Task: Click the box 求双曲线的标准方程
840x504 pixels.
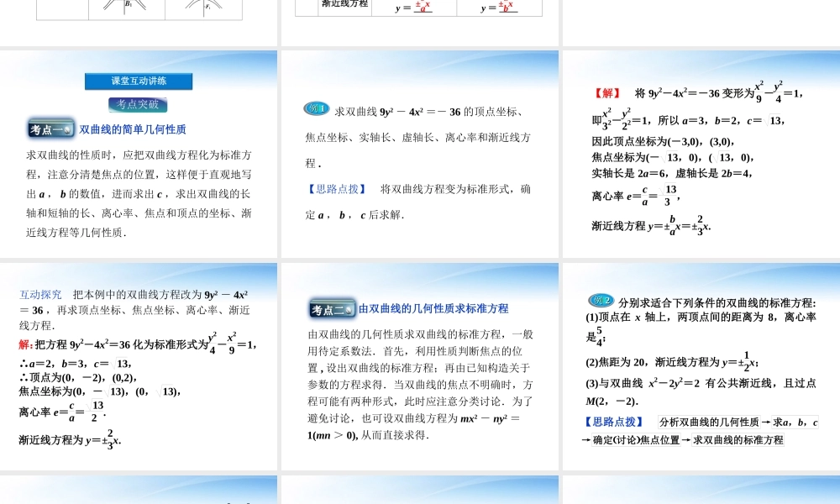Action: (738, 440)
